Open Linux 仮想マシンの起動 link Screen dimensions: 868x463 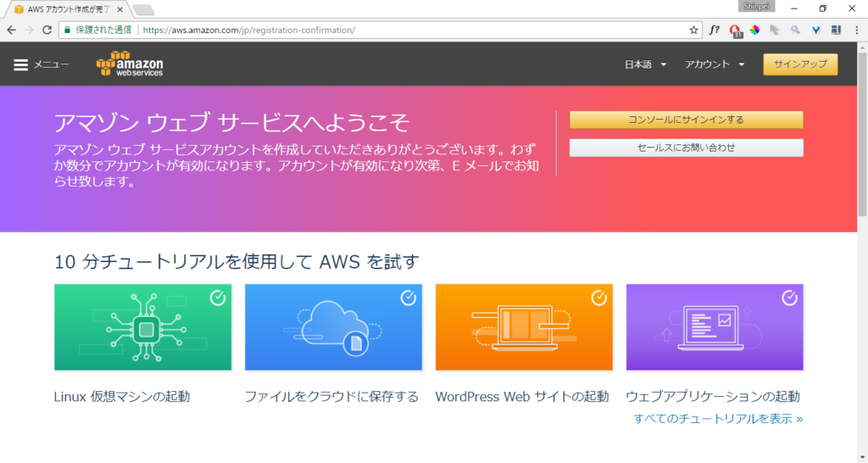click(122, 397)
